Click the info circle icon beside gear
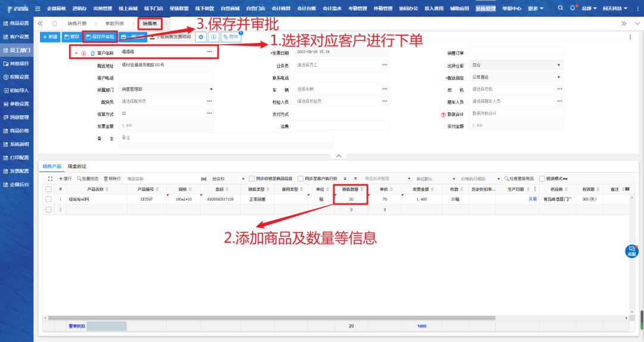This screenshot has height=342, width=644. click(213, 37)
